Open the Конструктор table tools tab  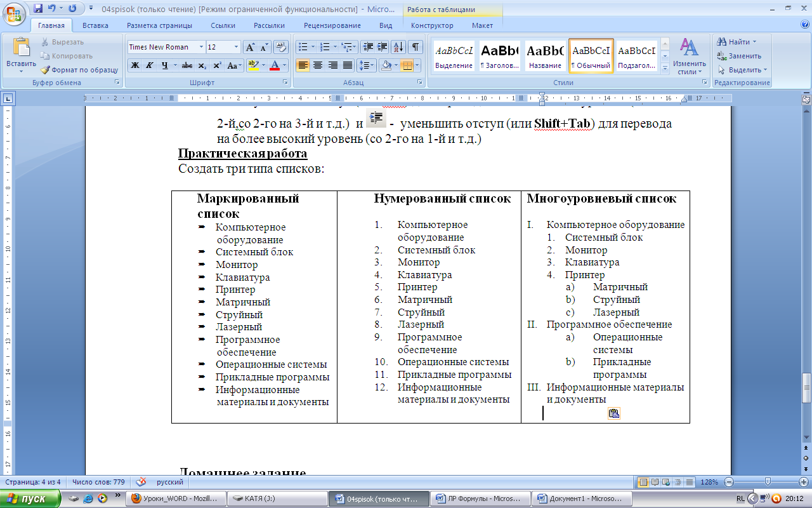(x=432, y=25)
